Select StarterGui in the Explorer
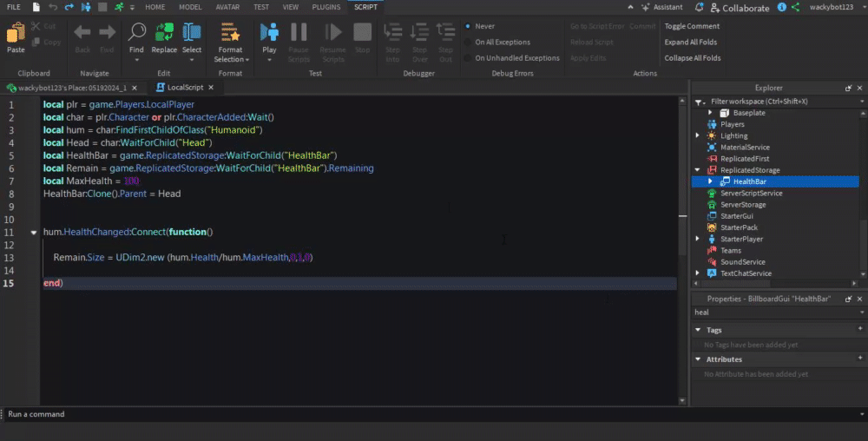The width and height of the screenshot is (868, 441). [x=736, y=216]
